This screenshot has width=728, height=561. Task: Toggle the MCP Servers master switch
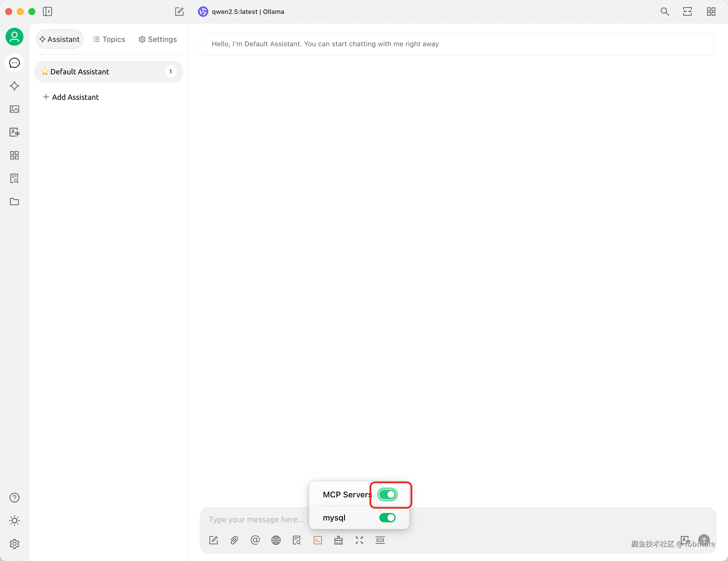tap(387, 494)
